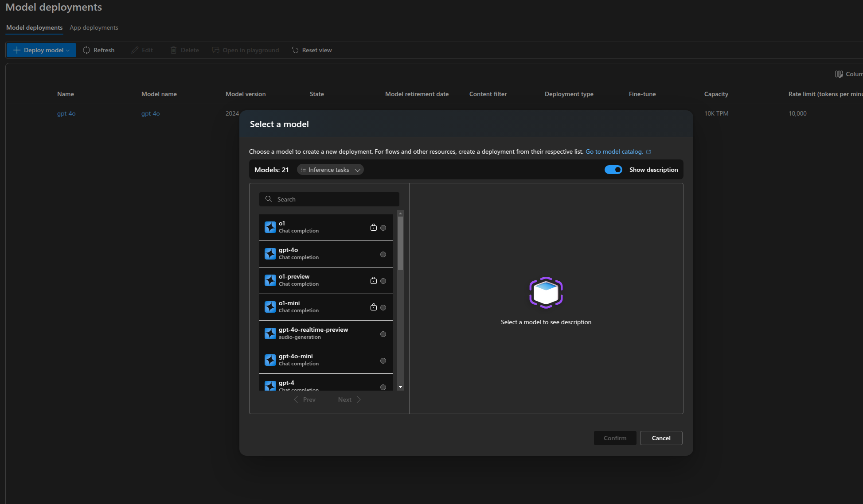Click the plus icon on Deploy model
This screenshot has width=863, height=504.
17,50
